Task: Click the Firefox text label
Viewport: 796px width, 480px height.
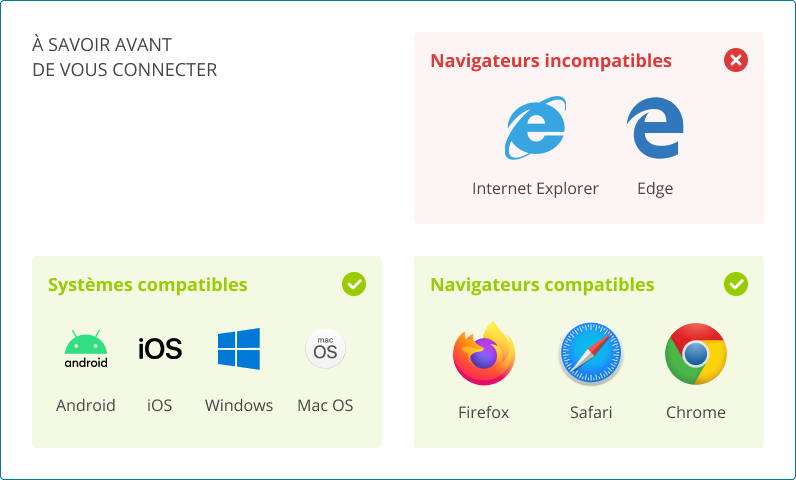Action: (x=484, y=412)
